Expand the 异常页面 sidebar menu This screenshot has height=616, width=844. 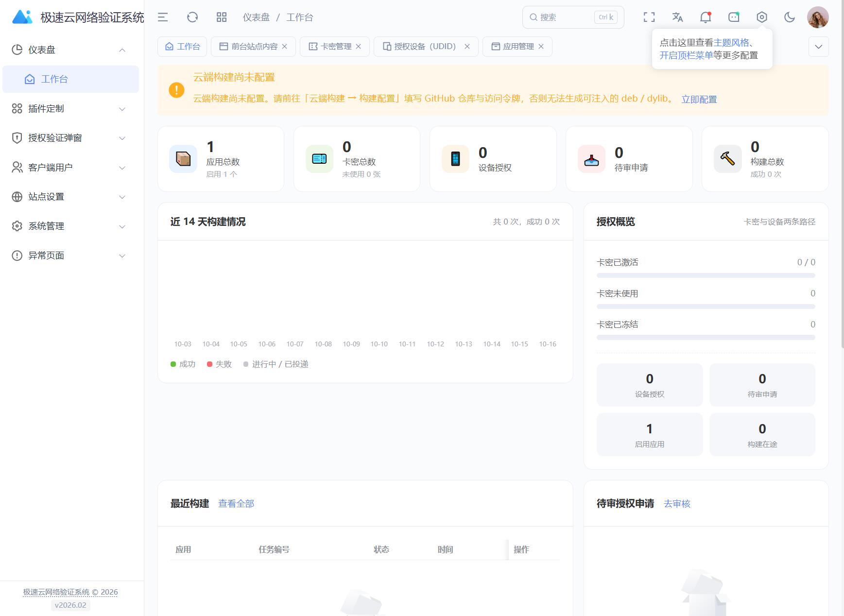click(x=70, y=256)
